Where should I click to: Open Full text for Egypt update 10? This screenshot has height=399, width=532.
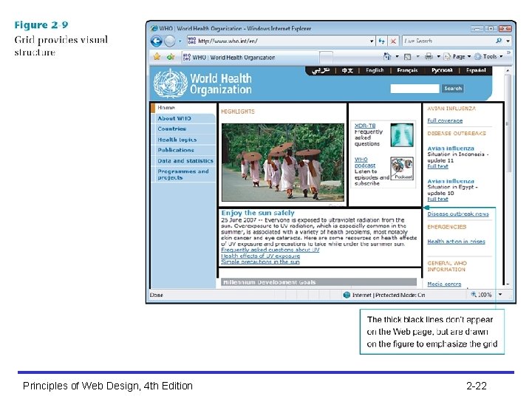tap(437, 199)
